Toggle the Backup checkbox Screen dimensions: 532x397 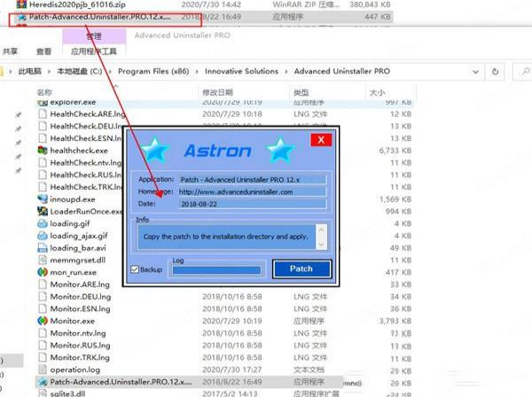135,269
